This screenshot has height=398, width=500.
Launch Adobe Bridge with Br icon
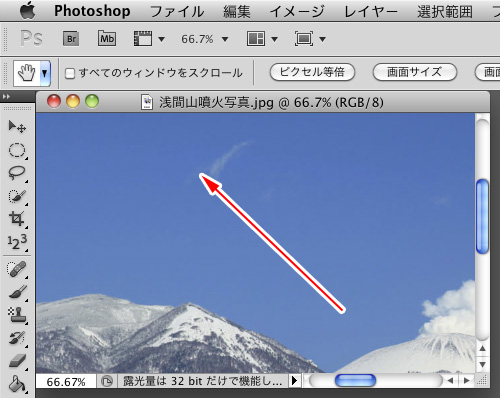point(71,39)
